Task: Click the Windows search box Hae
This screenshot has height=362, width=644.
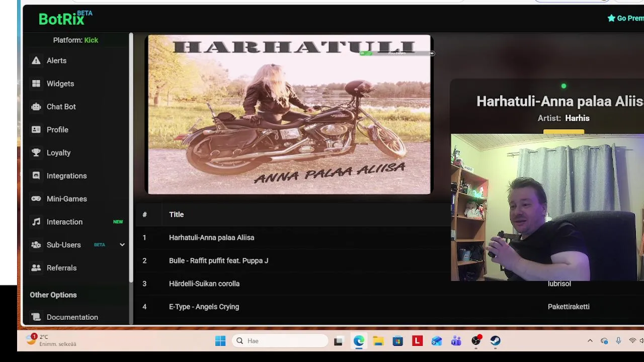Action: pyautogui.click(x=280, y=341)
